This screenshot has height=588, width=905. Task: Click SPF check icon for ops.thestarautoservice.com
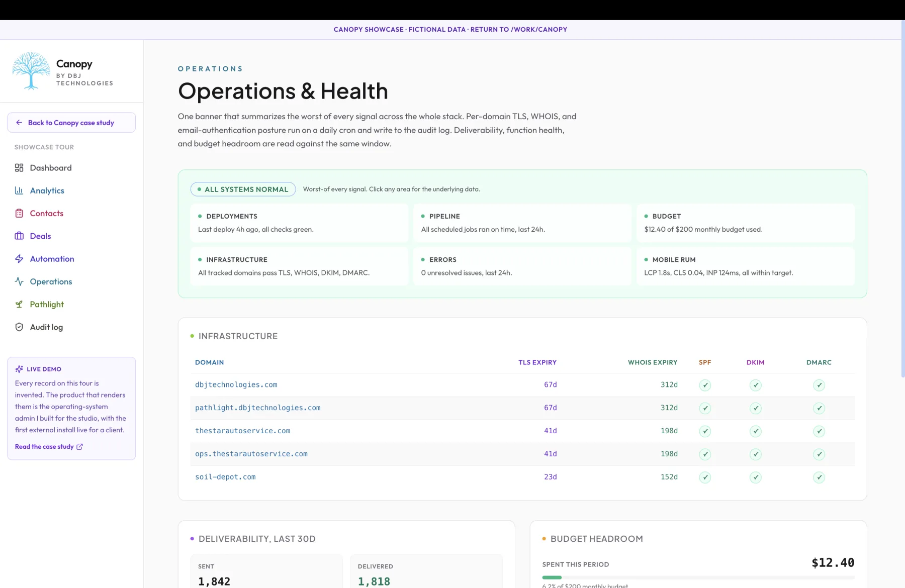pyautogui.click(x=705, y=454)
